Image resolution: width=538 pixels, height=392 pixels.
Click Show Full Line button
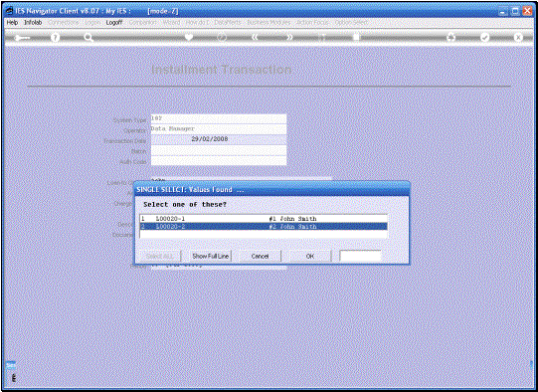coord(211,256)
